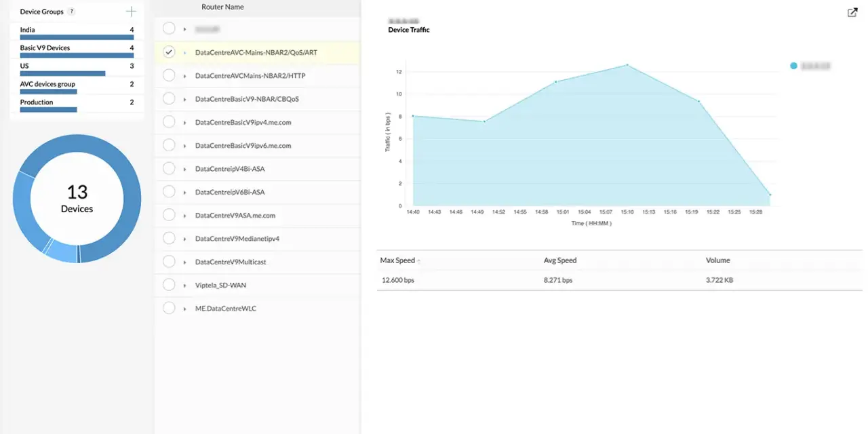
Task: Expand DataCentreBasicV9ipv4.me.com row arrow
Action: (x=184, y=123)
